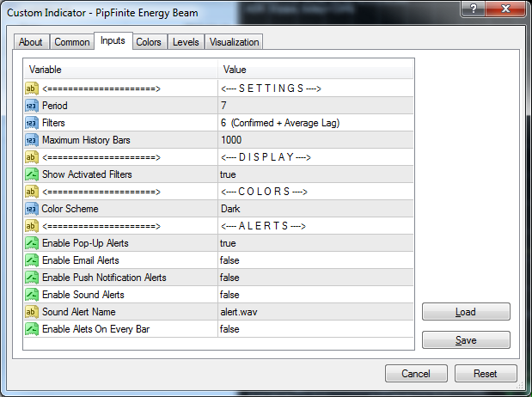
Task: Switch to the Colors tab
Action: pyautogui.click(x=149, y=42)
